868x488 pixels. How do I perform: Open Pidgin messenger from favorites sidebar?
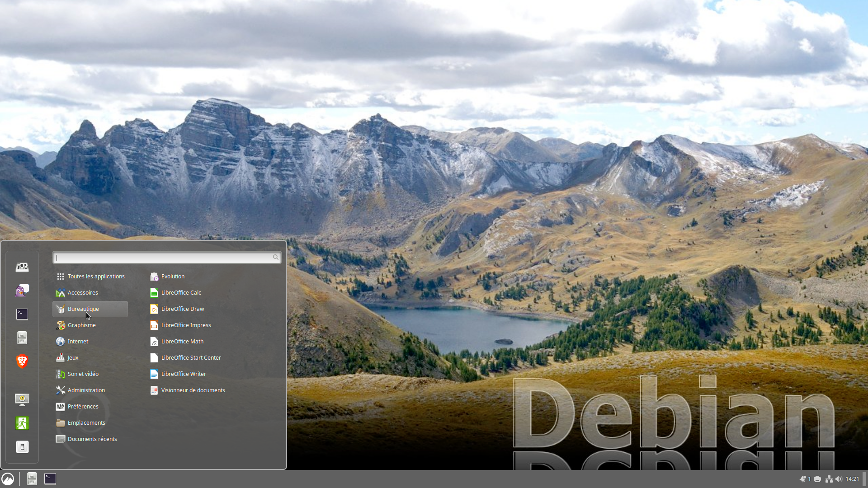(x=22, y=291)
